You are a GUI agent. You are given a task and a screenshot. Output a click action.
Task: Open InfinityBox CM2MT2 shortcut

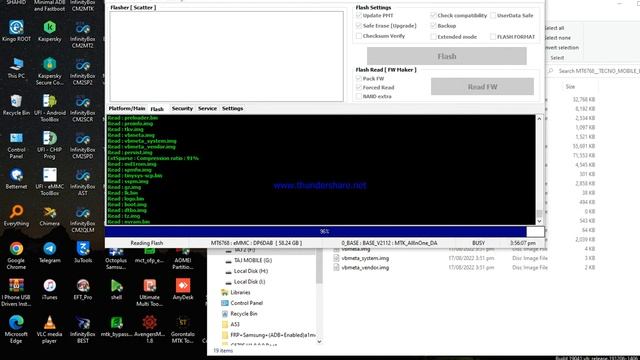[x=82, y=34]
